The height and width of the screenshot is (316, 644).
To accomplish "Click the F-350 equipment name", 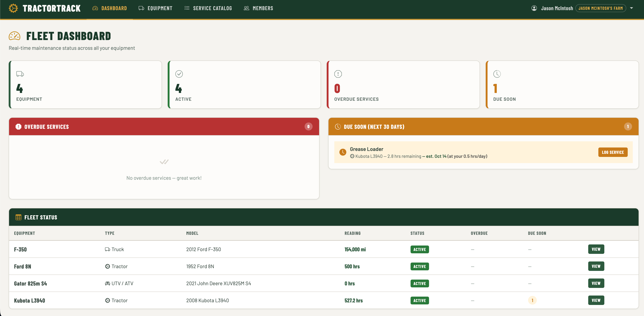I will coord(20,250).
